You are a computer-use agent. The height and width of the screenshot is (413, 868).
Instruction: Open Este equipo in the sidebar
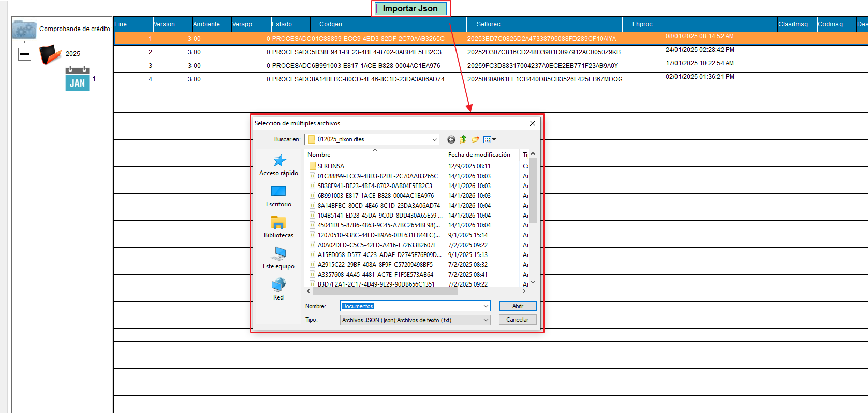(x=278, y=259)
